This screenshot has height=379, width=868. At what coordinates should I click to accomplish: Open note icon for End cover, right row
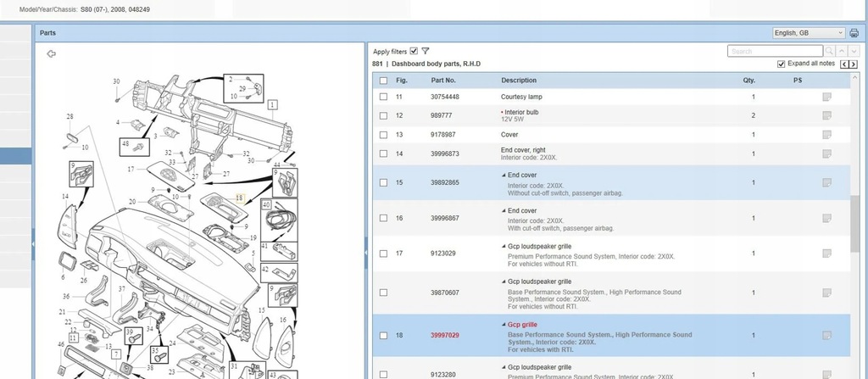click(x=827, y=153)
